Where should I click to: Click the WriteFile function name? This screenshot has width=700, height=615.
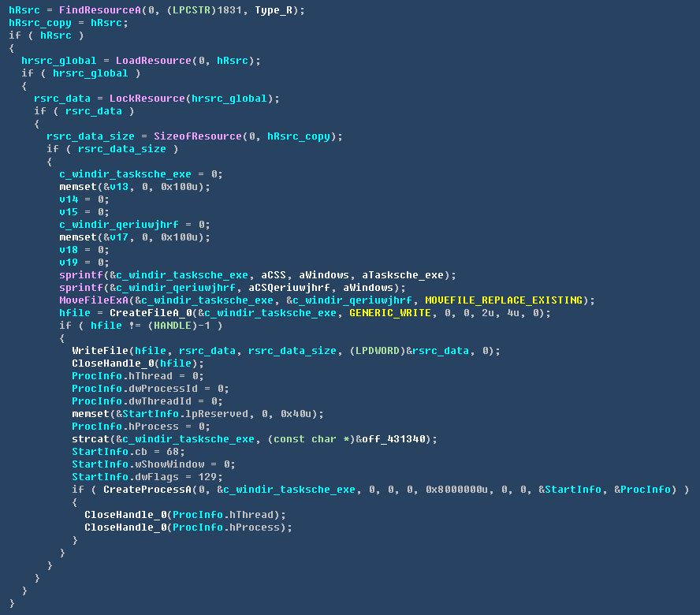pos(100,351)
